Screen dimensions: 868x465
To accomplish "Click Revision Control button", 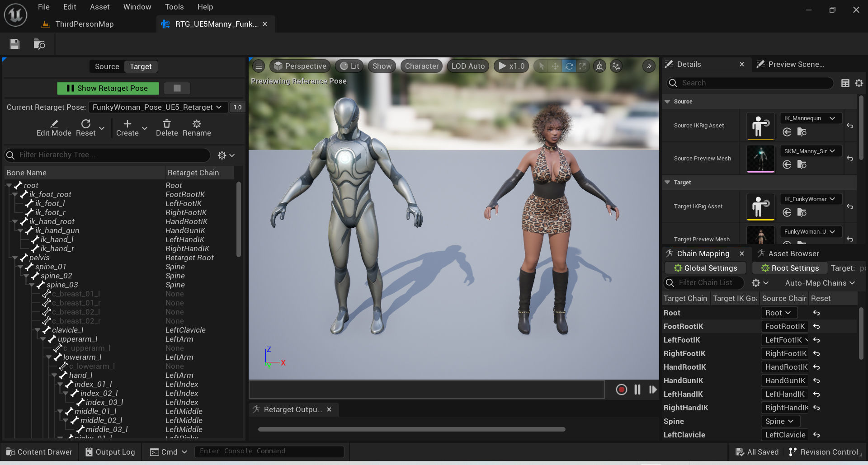I will pos(824,452).
